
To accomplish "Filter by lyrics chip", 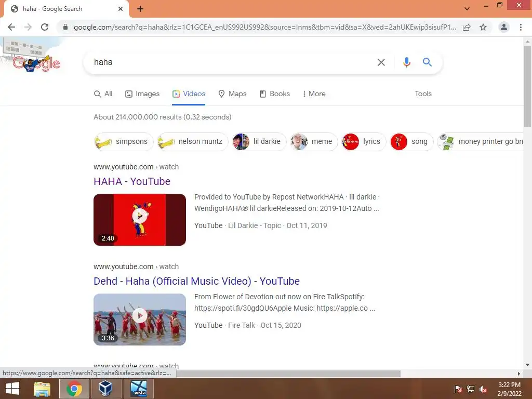I will pyautogui.click(x=364, y=141).
